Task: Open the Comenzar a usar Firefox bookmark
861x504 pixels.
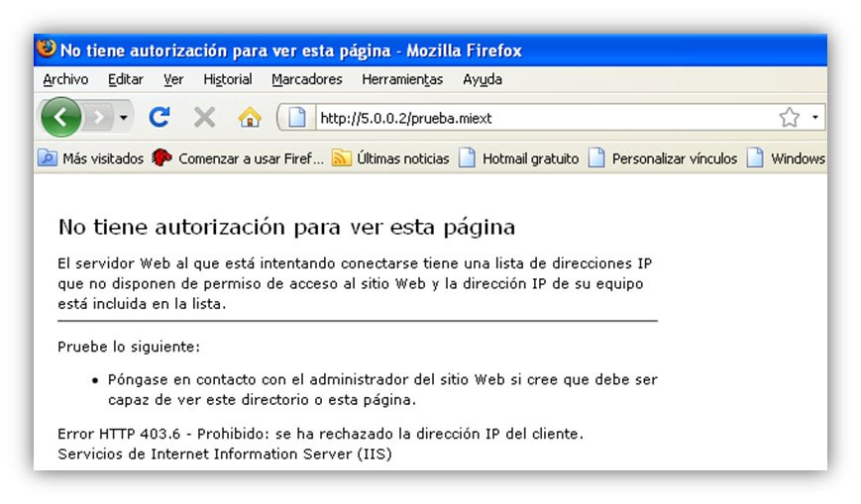Action: (238, 158)
